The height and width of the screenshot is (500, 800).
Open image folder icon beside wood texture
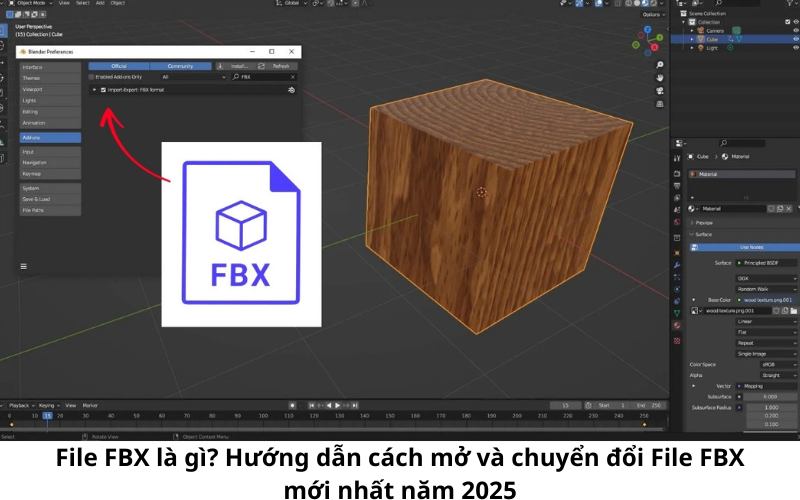793,311
